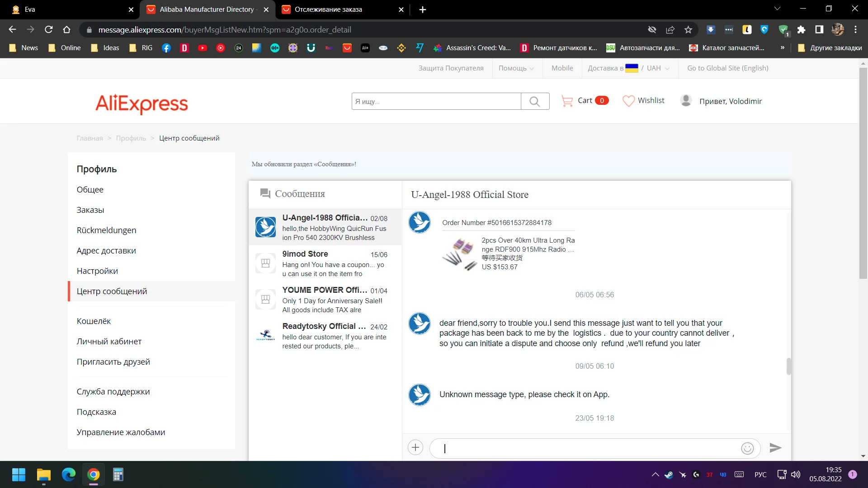Screen dimensions: 868x488
Task: Open the Доставка в / UAH dropdown
Action: coord(628,68)
